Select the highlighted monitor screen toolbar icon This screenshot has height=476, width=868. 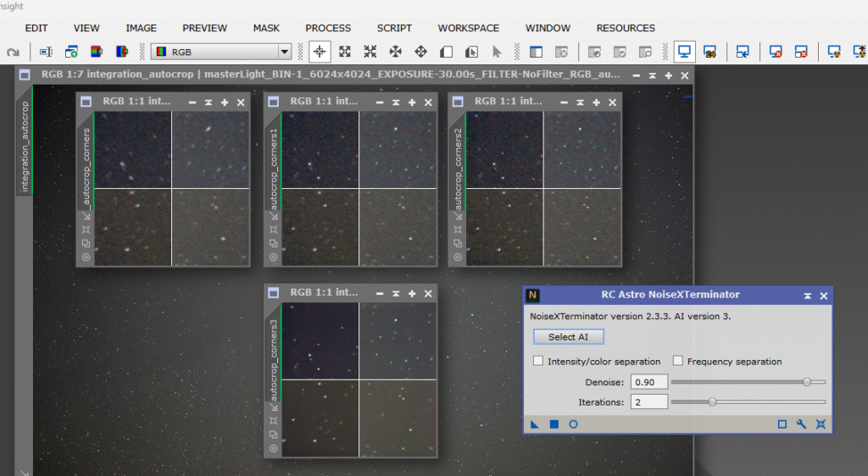point(684,52)
